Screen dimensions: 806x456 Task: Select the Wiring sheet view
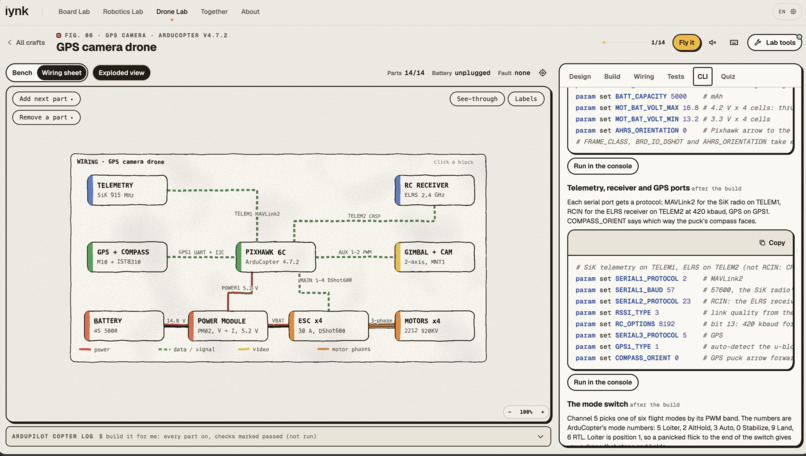coord(62,73)
